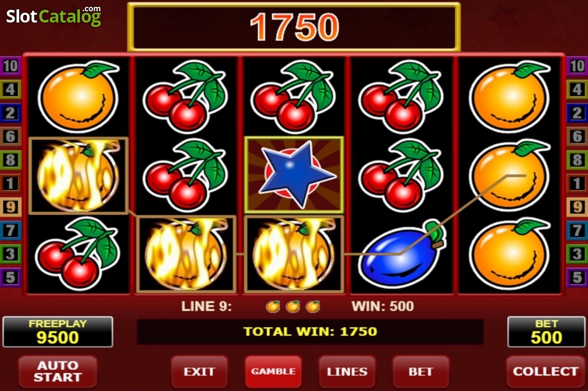This screenshot has height=391, width=588.
Task: Click the TOTAL WIN: 1750 message bar
Action: pyautogui.click(x=310, y=332)
